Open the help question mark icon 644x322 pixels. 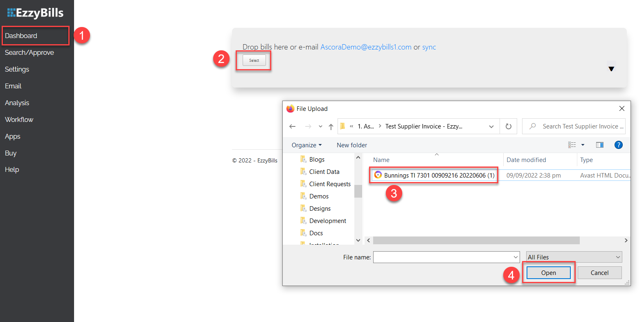point(619,145)
